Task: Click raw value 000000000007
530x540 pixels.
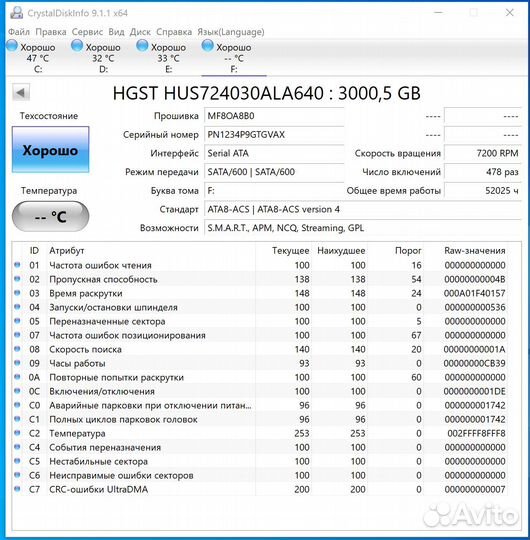Action: 475,489
